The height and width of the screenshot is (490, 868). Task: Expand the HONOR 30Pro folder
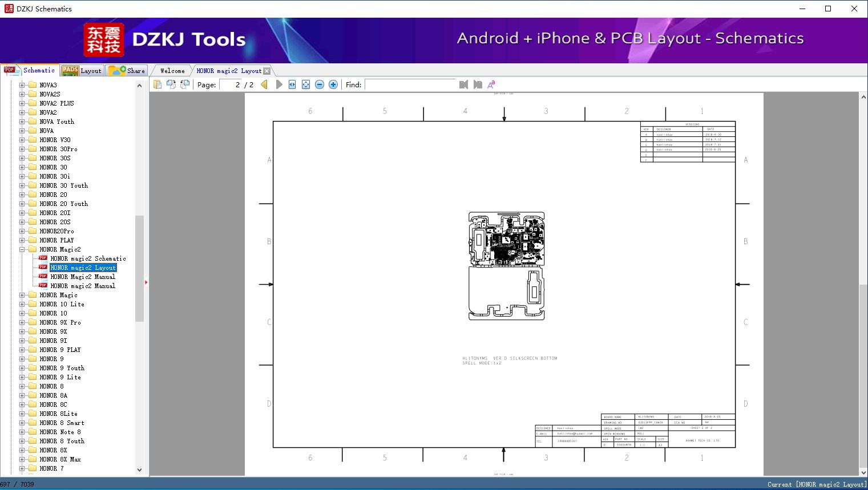tap(22, 149)
